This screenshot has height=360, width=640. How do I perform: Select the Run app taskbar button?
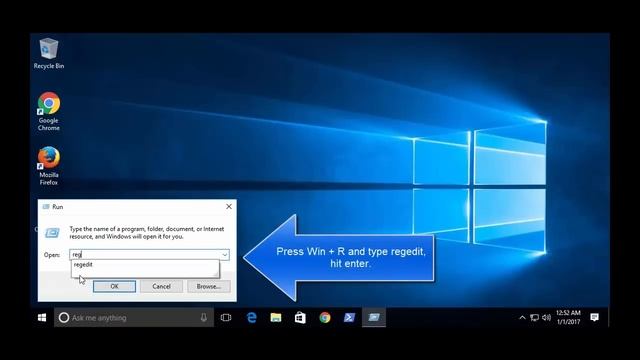(374, 318)
